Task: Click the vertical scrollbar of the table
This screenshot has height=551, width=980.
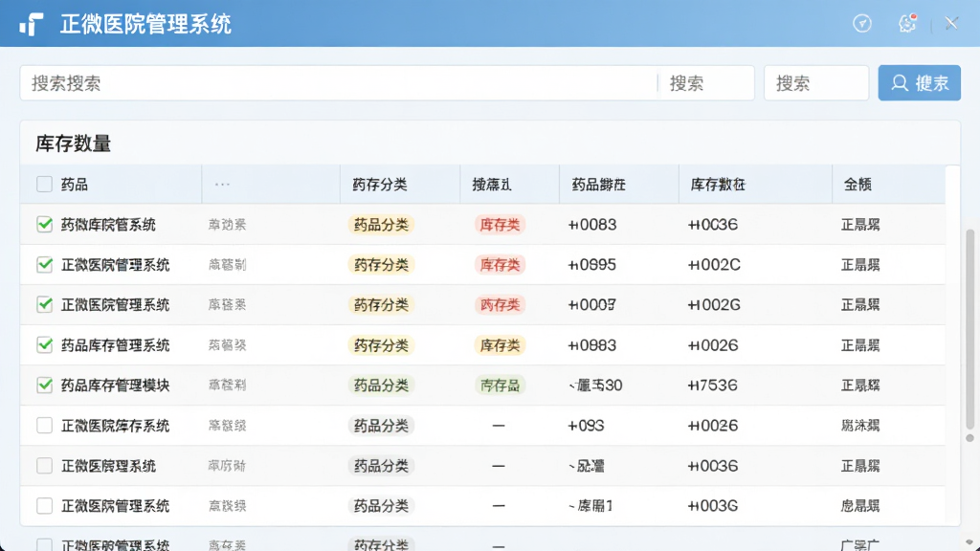Action: click(969, 331)
